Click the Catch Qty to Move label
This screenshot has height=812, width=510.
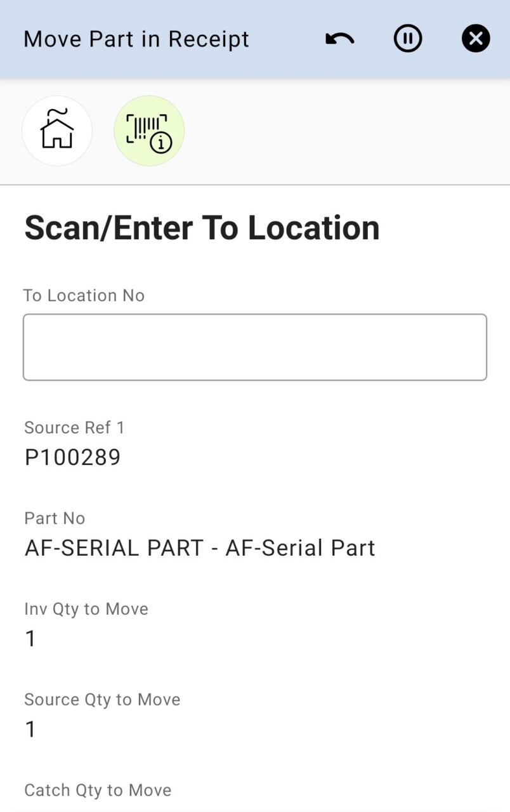(x=98, y=790)
